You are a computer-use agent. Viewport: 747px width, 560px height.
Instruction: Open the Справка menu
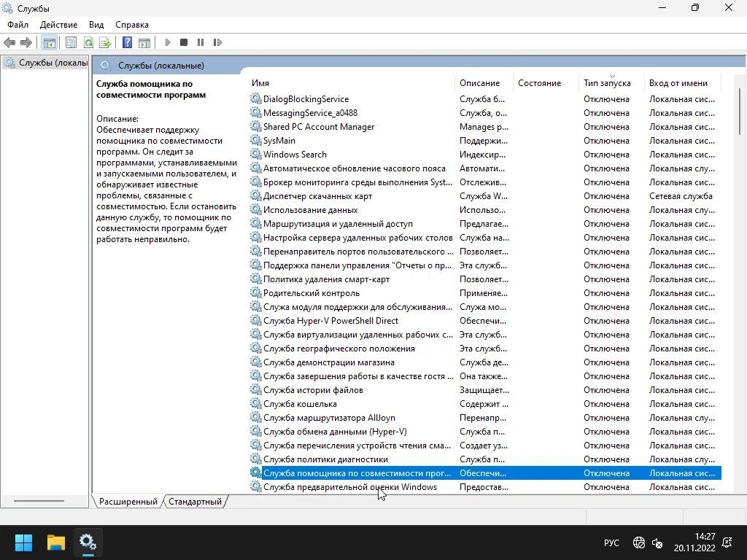(131, 25)
